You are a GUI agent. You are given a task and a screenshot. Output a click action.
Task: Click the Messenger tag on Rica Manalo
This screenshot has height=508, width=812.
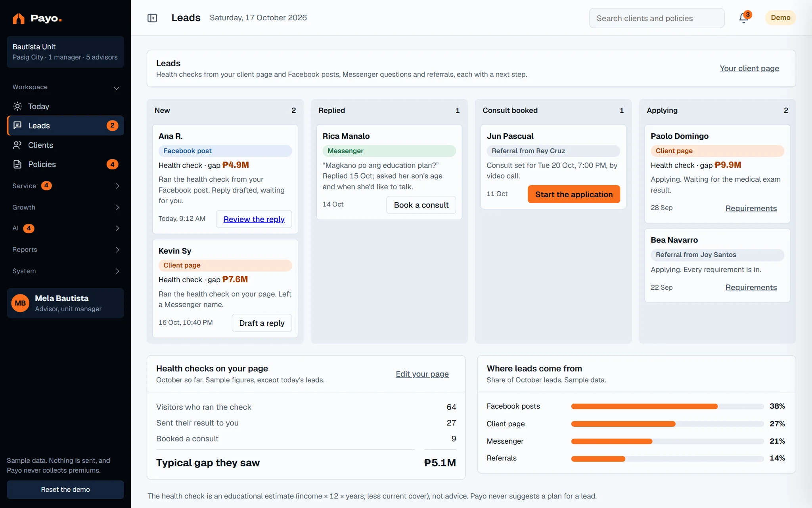click(x=389, y=151)
